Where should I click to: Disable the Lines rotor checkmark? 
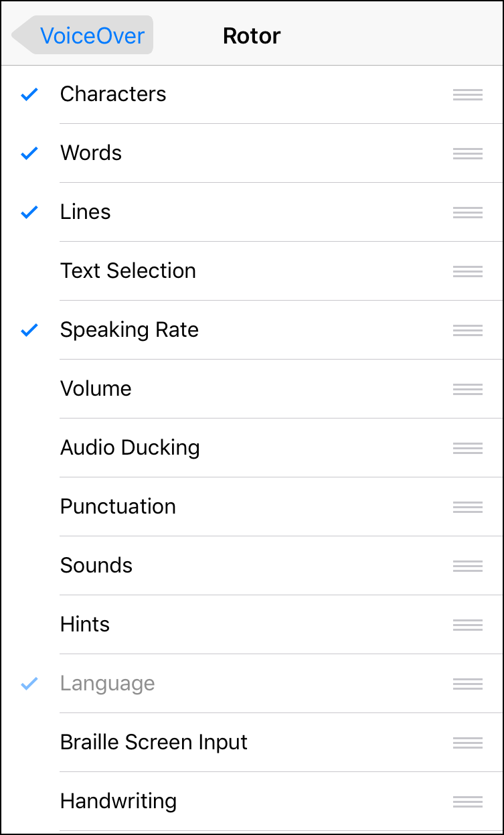pyautogui.click(x=29, y=212)
